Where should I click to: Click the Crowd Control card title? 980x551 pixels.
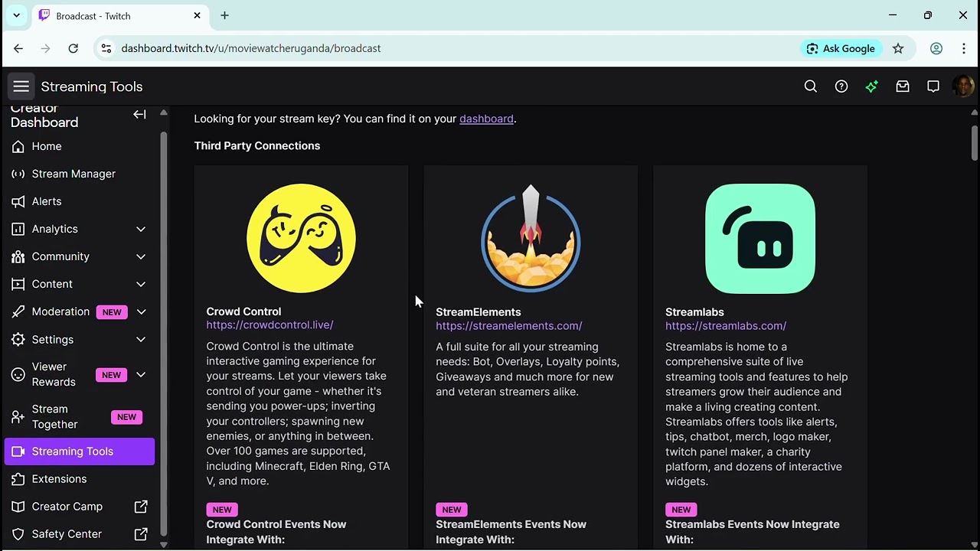point(243,311)
